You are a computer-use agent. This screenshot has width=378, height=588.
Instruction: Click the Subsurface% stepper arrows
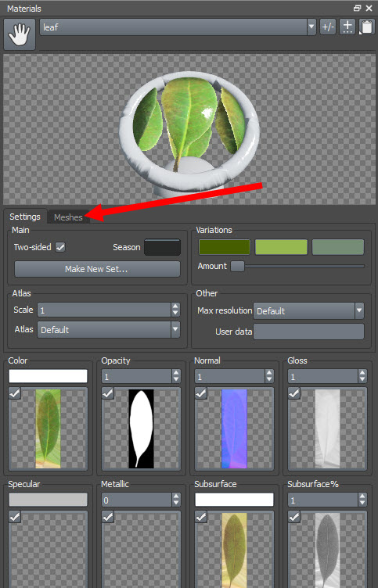[x=362, y=500]
